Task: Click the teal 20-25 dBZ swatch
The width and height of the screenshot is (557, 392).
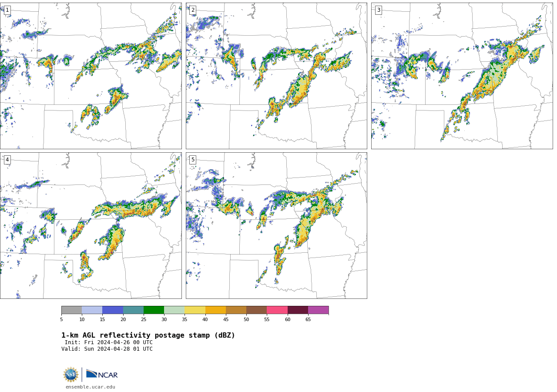Action: click(133, 310)
